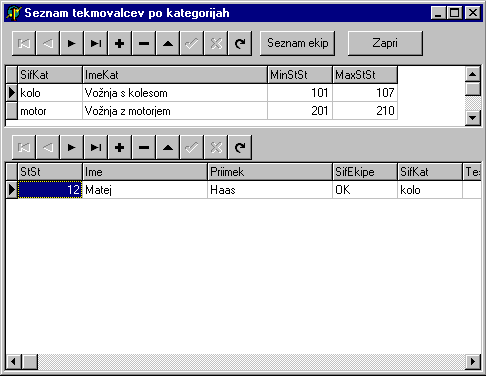Click SifKat header in competitors grid

point(430,172)
